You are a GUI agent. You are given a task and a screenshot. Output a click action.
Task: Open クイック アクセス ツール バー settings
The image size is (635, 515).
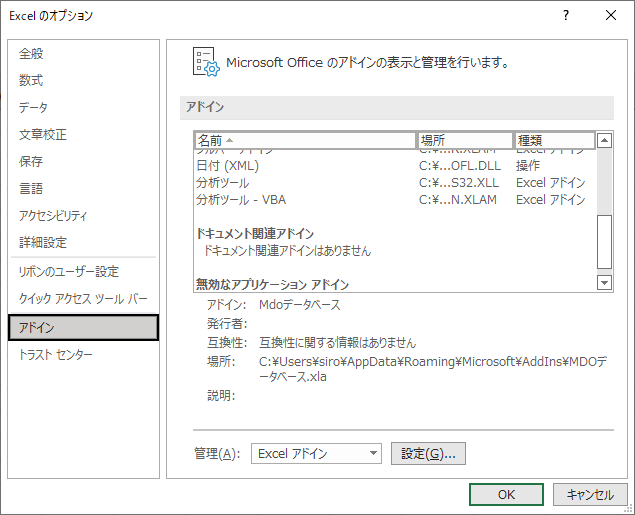(83, 299)
